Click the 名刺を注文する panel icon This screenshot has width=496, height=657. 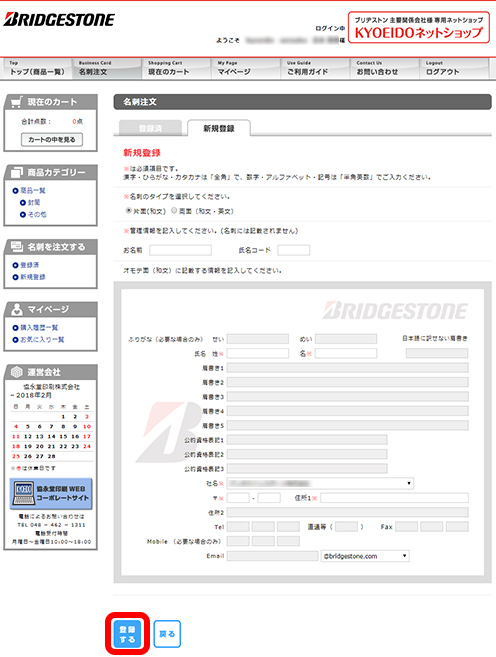coord(16,247)
